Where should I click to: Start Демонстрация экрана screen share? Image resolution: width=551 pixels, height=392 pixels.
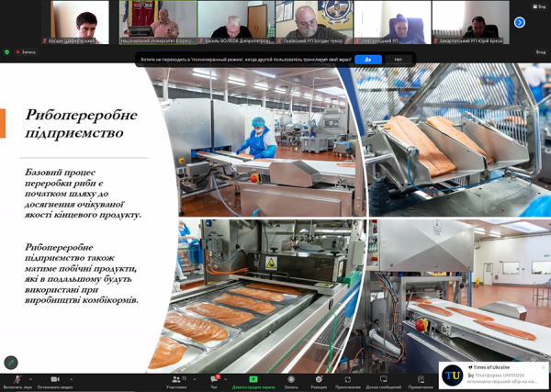[x=253, y=382]
